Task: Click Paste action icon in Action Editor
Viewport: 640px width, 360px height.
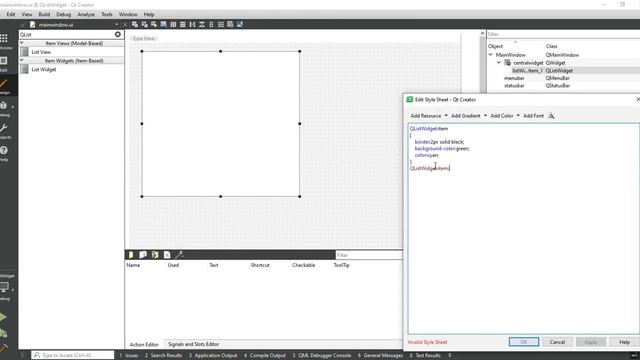Action: click(155, 255)
